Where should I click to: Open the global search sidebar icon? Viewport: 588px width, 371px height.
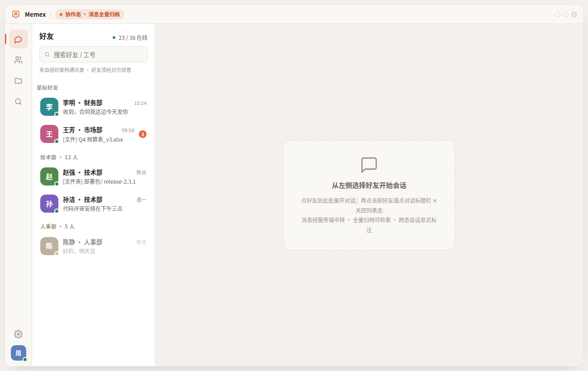19,101
